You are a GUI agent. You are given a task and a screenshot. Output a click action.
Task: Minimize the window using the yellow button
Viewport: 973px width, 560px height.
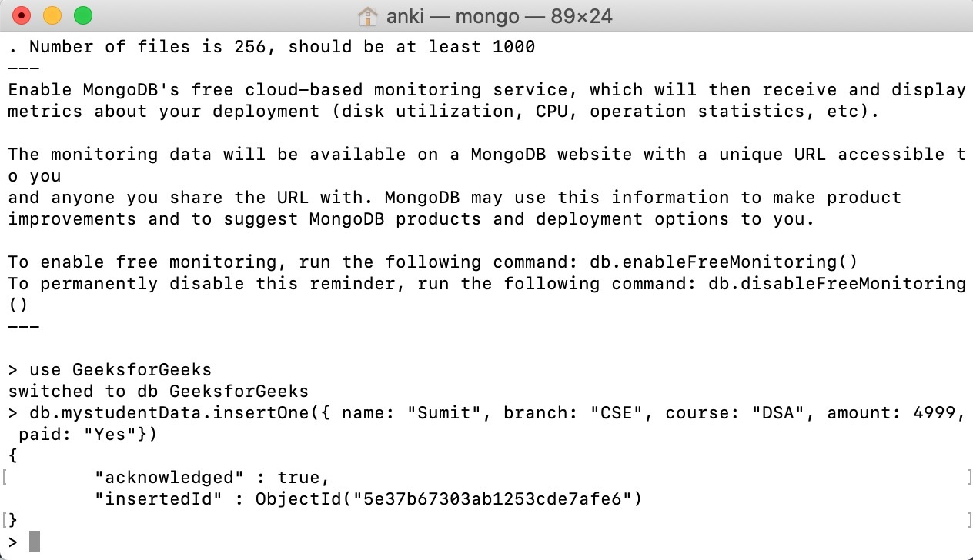(x=52, y=15)
